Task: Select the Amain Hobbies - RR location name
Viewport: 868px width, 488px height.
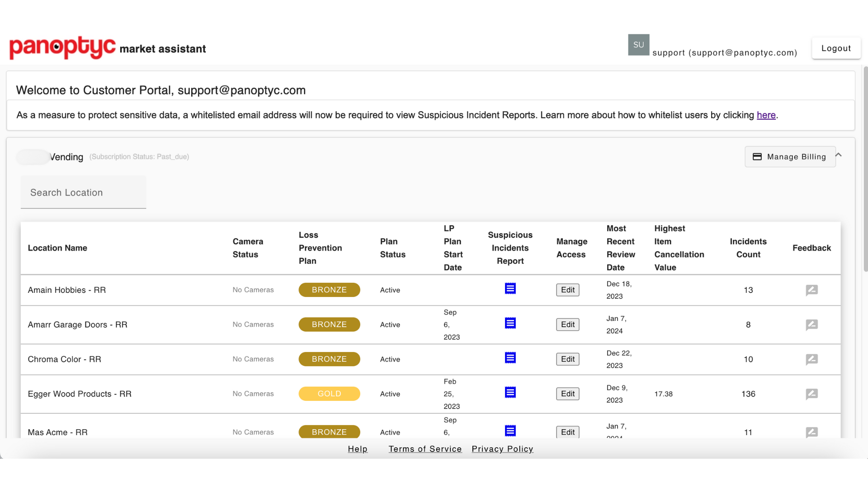Action: tap(67, 290)
